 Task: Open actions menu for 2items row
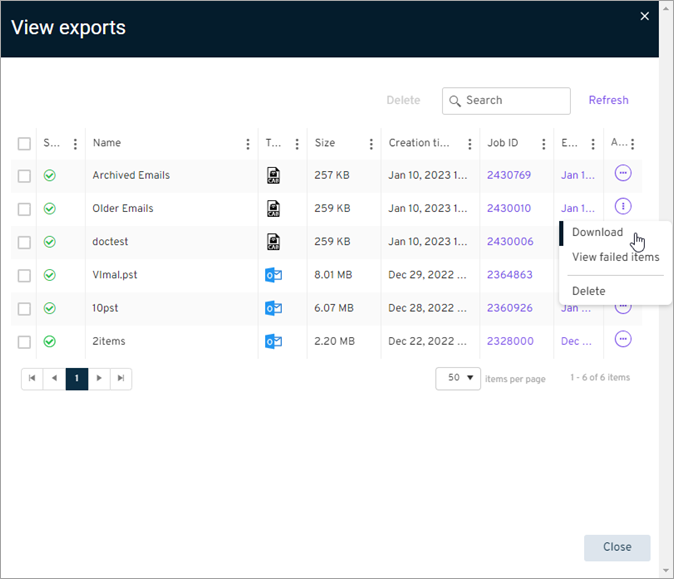[623, 339]
